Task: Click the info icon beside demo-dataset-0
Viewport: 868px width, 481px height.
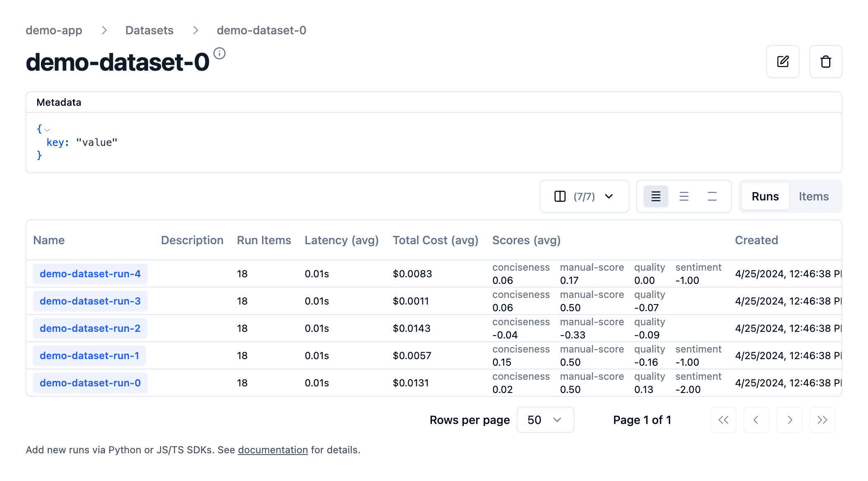Action: tap(219, 53)
